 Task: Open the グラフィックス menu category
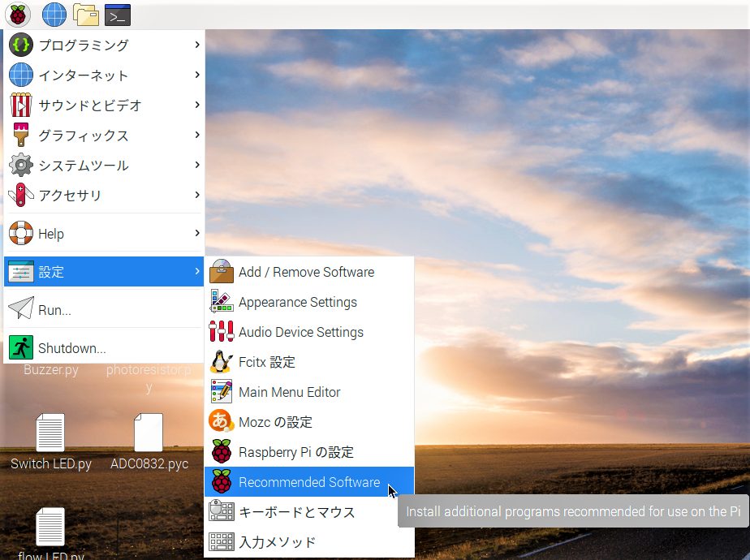tap(104, 135)
